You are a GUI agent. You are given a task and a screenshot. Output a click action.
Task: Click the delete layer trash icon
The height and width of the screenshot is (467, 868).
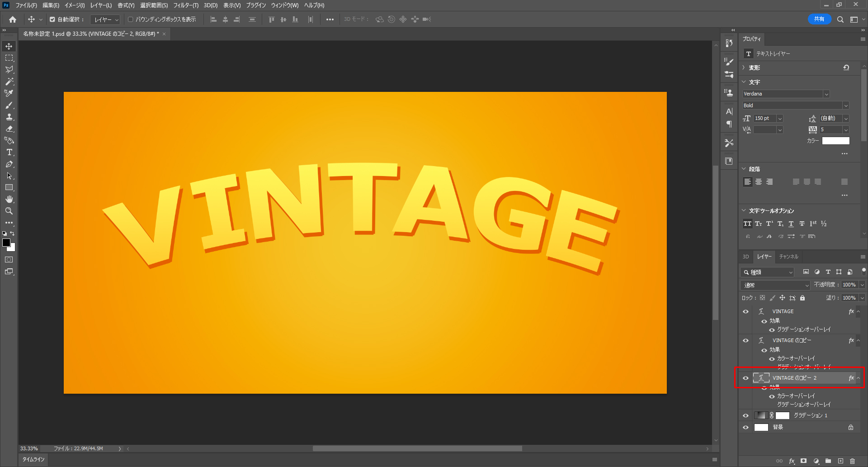(852, 461)
